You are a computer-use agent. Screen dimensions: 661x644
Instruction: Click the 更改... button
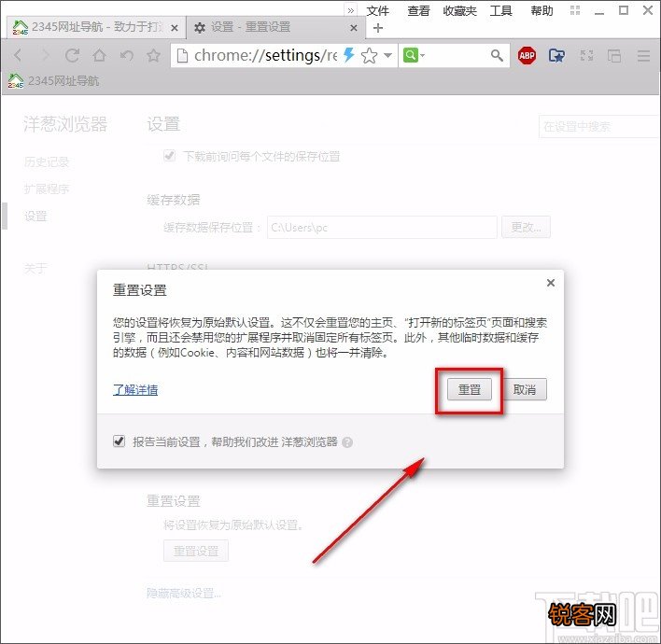[x=526, y=227]
